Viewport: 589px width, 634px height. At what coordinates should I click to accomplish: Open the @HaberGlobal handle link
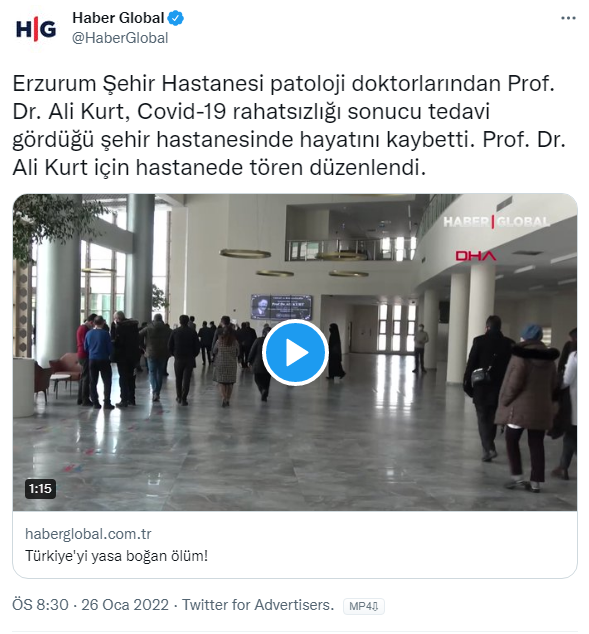coord(120,38)
